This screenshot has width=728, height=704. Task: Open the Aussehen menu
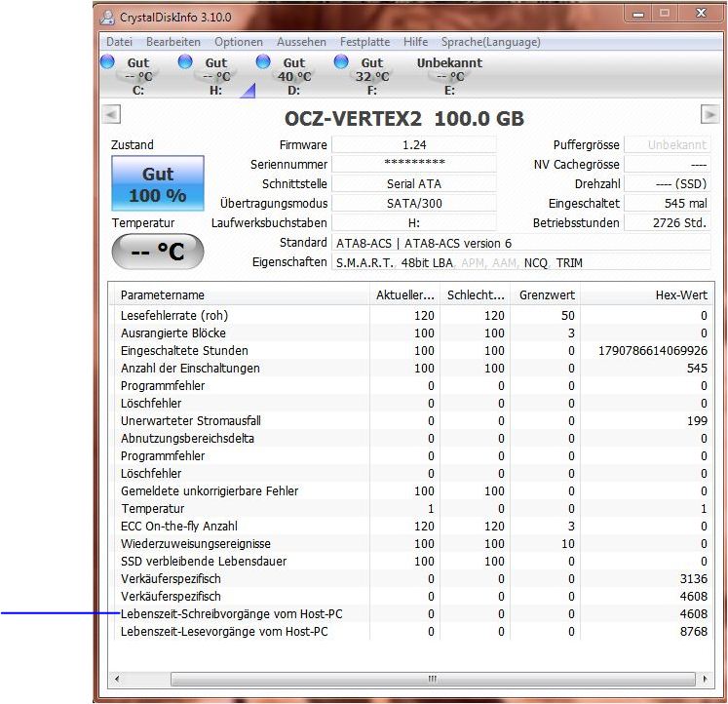point(301,42)
